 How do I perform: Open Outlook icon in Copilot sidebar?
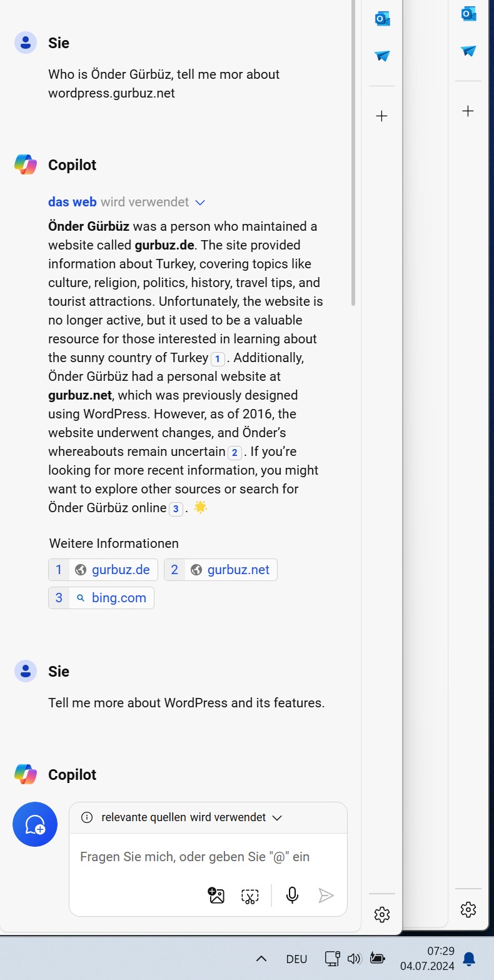pyautogui.click(x=382, y=19)
